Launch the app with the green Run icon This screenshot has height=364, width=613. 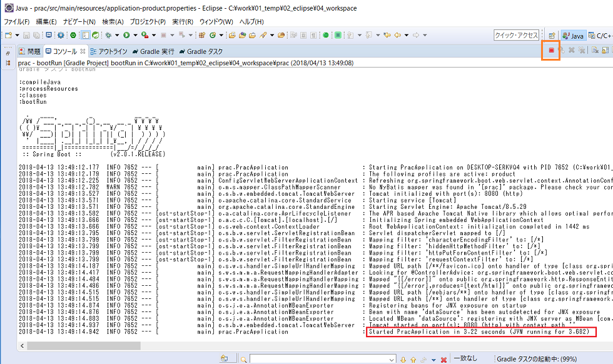pos(126,36)
